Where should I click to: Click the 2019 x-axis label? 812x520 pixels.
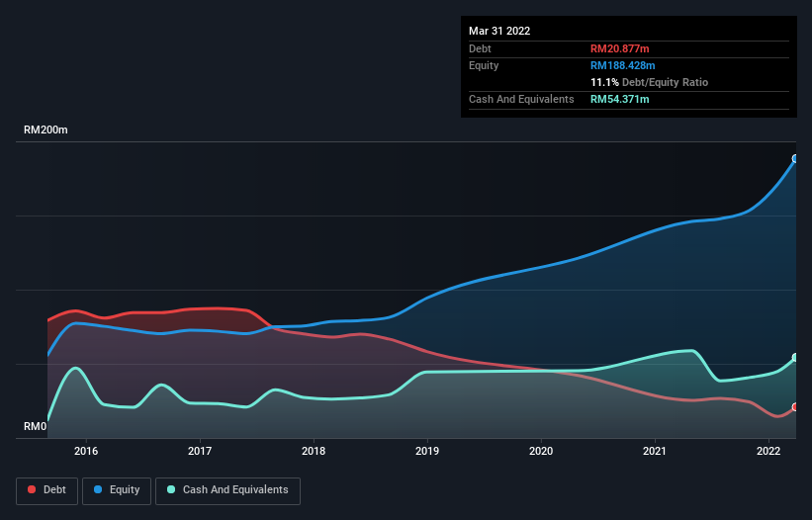tap(427, 451)
